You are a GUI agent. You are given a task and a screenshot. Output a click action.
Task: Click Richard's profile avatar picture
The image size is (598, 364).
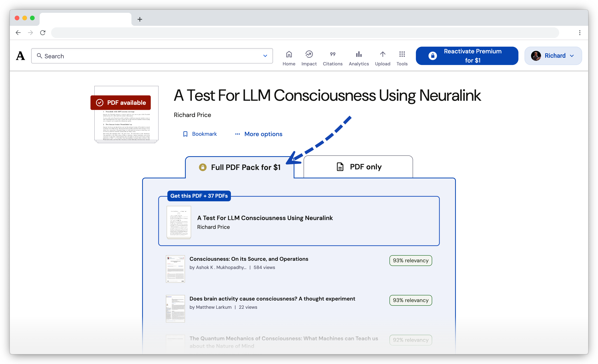point(536,56)
